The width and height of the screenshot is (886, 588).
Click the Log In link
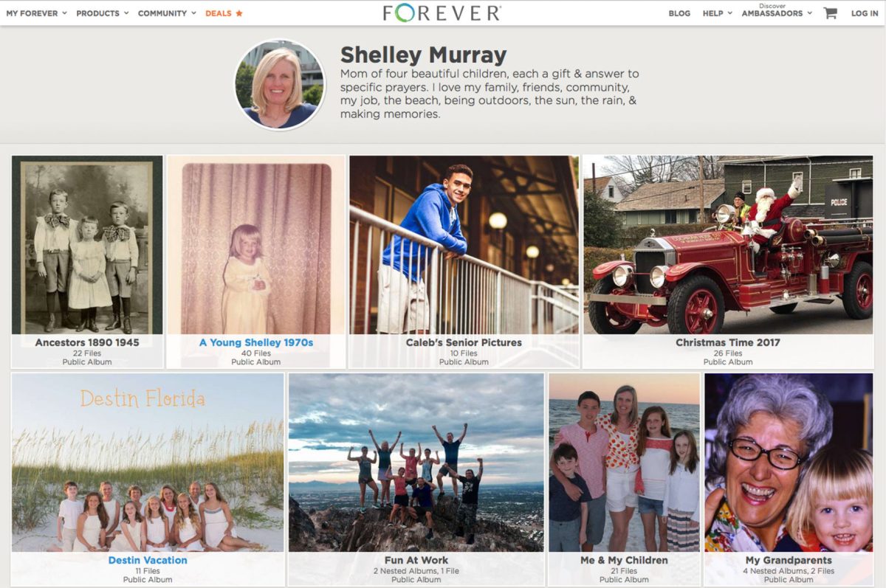pos(865,13)
